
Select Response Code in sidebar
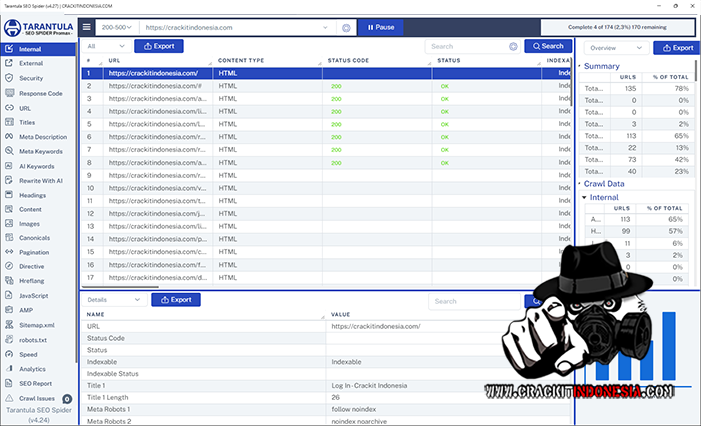coord(40,93)
